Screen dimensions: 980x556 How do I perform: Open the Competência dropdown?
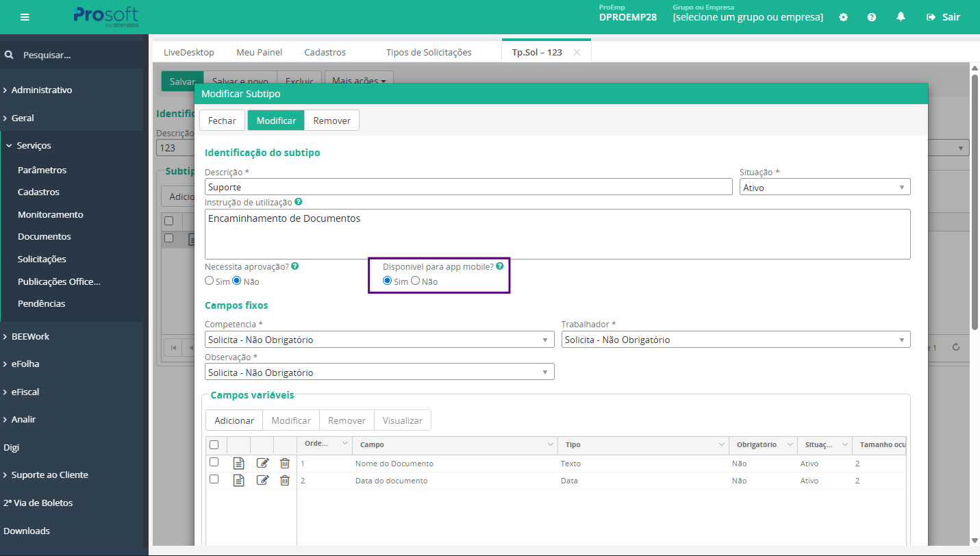click(x=379, y=340)
